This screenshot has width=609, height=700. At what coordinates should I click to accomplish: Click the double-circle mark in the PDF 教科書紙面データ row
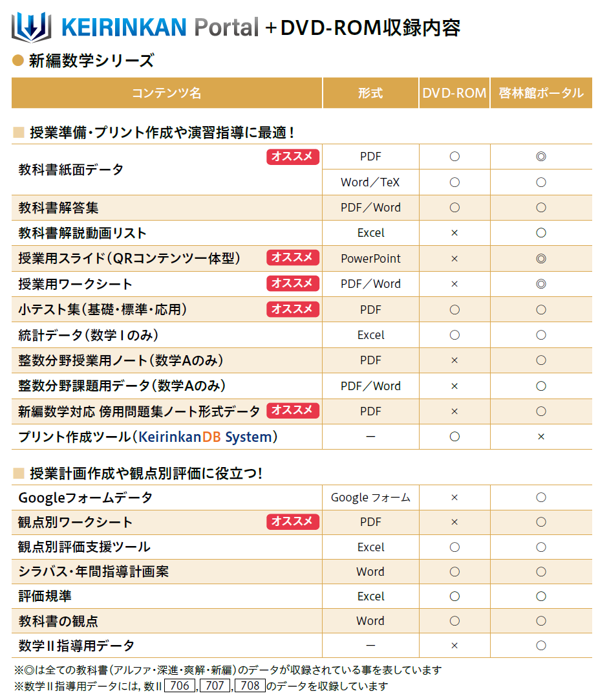541,157
